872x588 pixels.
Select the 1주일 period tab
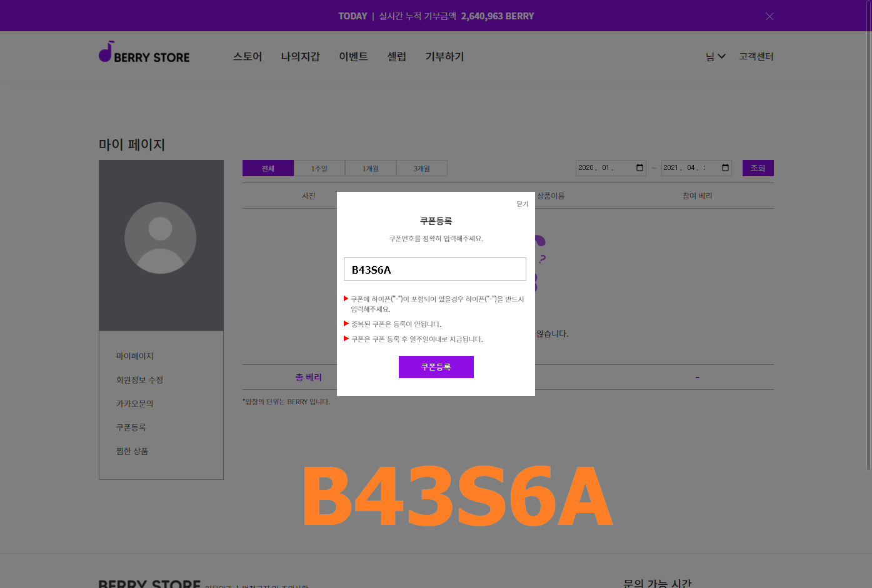point(319,168)
